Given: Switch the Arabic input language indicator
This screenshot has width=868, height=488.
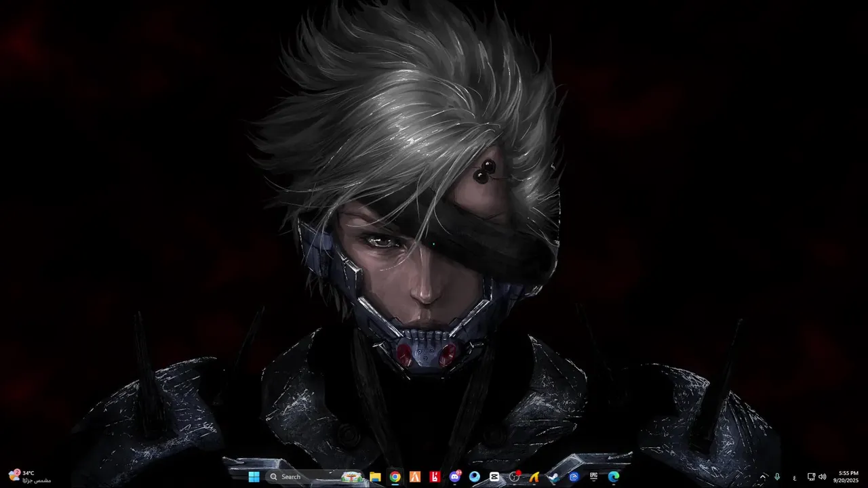Looking at the screenshot, I should [795, 477].
